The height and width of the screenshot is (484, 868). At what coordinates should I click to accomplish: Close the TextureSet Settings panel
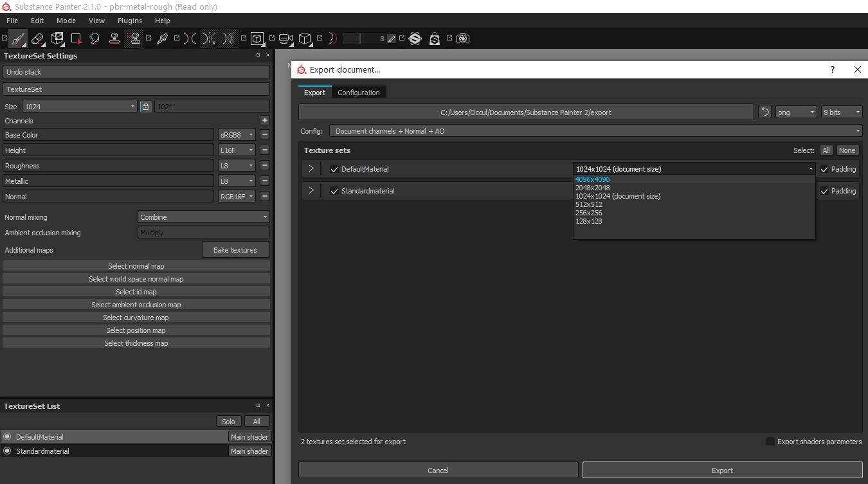pyautogui.click(x=267, y=55)
